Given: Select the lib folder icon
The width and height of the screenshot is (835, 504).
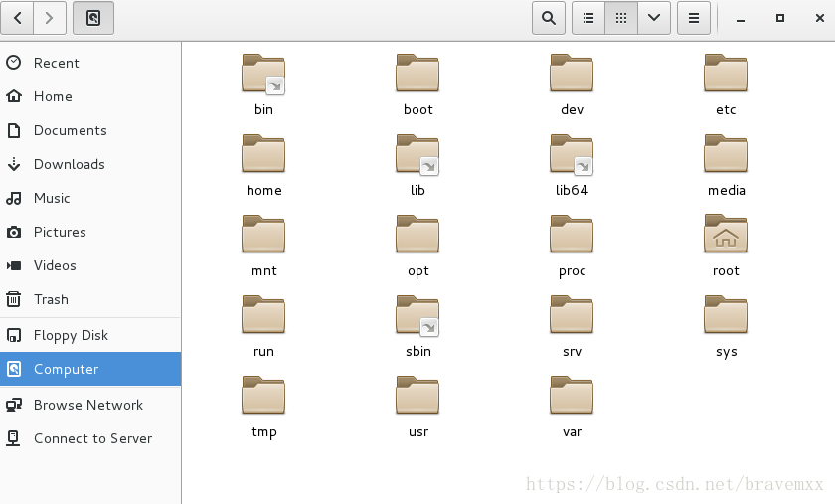Looking at the screenshot, I should (417, 154).
